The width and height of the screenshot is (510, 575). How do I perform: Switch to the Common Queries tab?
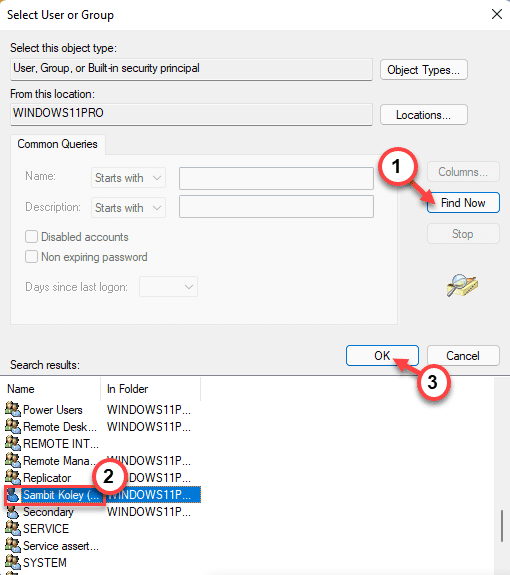coord(58,144)
